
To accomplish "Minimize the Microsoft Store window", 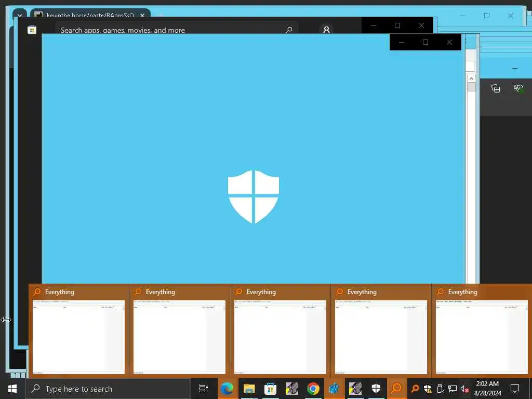I will (x=374, y=25).
